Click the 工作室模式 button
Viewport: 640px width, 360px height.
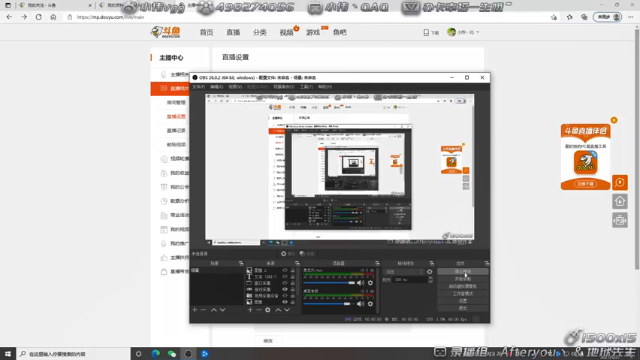click(x=462, y=293)
